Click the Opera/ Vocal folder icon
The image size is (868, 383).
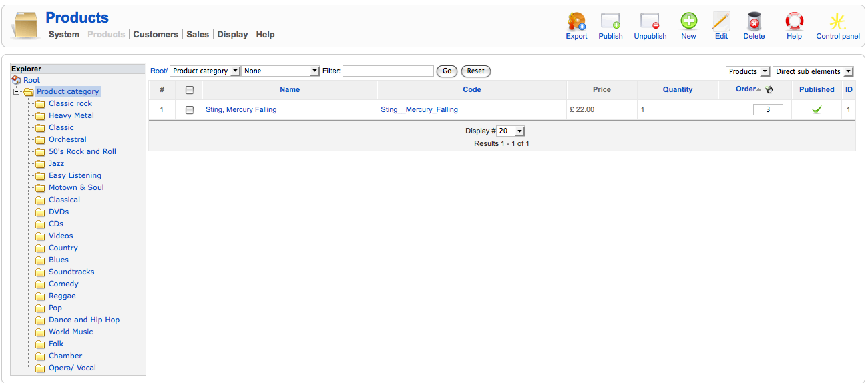click(40, 368)
